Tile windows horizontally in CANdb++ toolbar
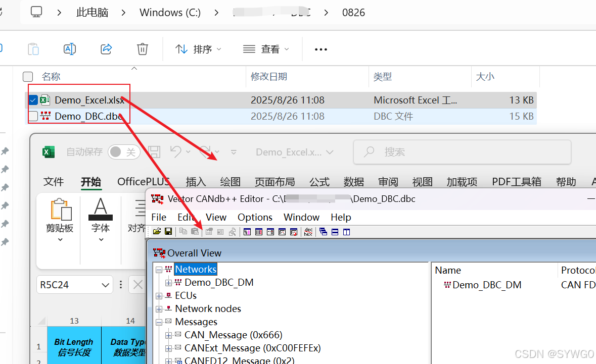596x364 pixels. [x=335, y=232]
